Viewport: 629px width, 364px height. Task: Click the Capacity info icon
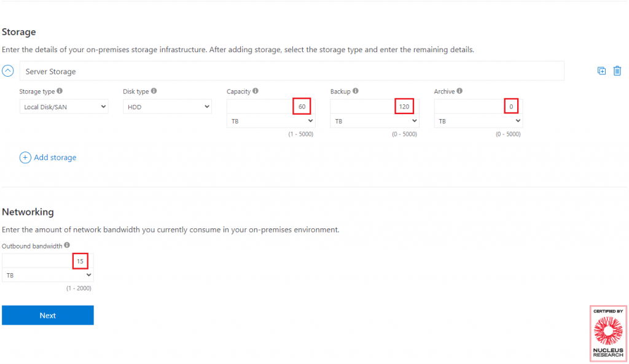click(256, 91)
